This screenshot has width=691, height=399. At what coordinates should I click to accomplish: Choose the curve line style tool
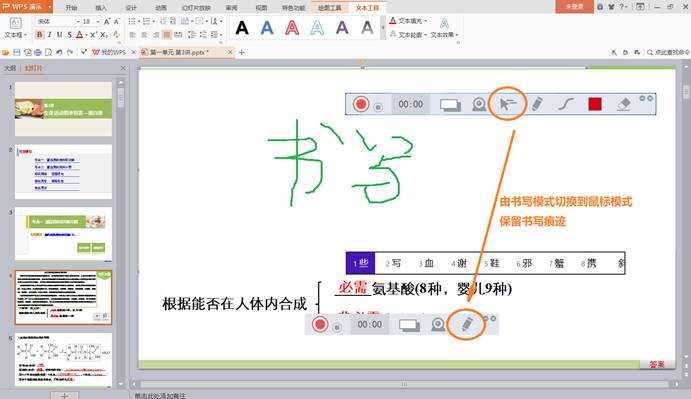pyautogui.click(x=565, y=104)
